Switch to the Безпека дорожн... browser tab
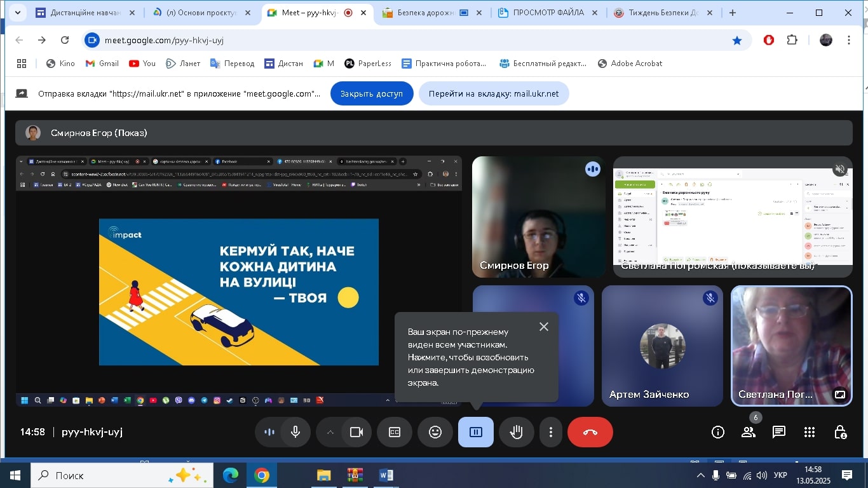The image size is (868, 488). pos(433,13)
